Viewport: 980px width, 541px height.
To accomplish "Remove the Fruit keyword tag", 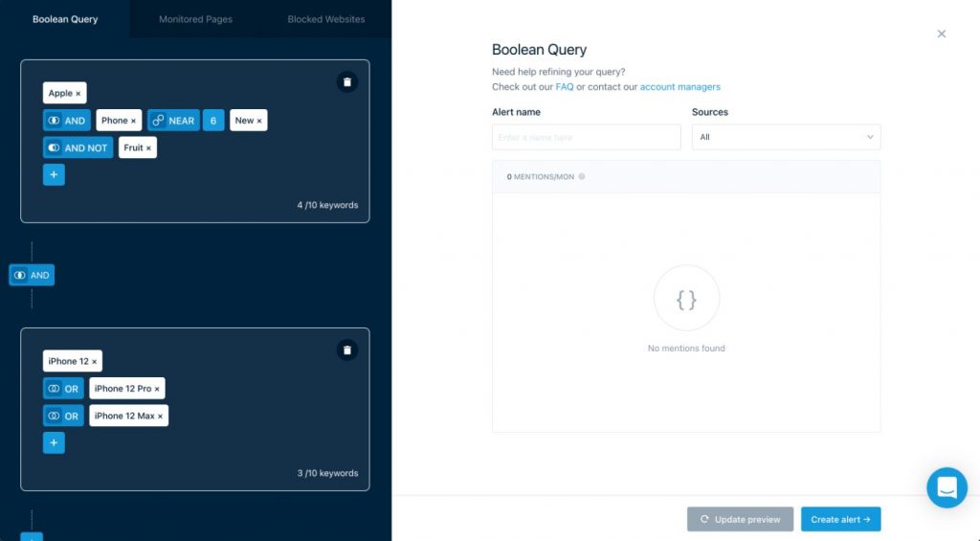I will 148,148.
